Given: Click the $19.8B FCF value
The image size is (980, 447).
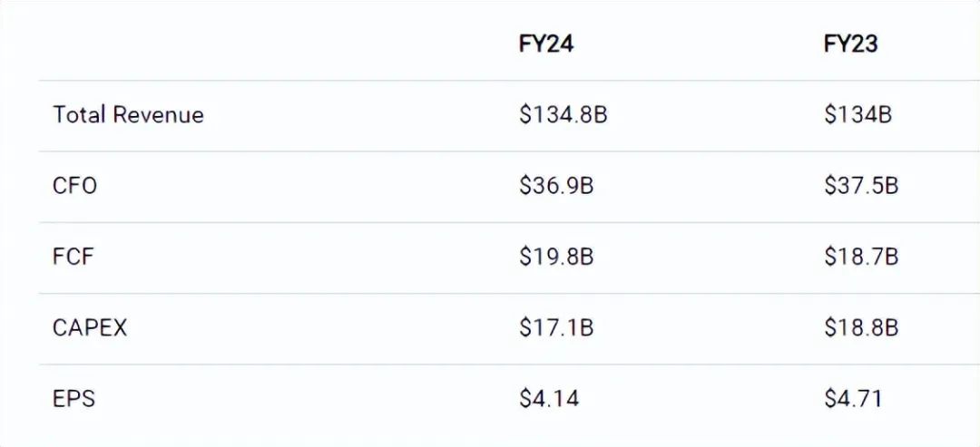Looking at the screenshot, I should click(556, 257).
